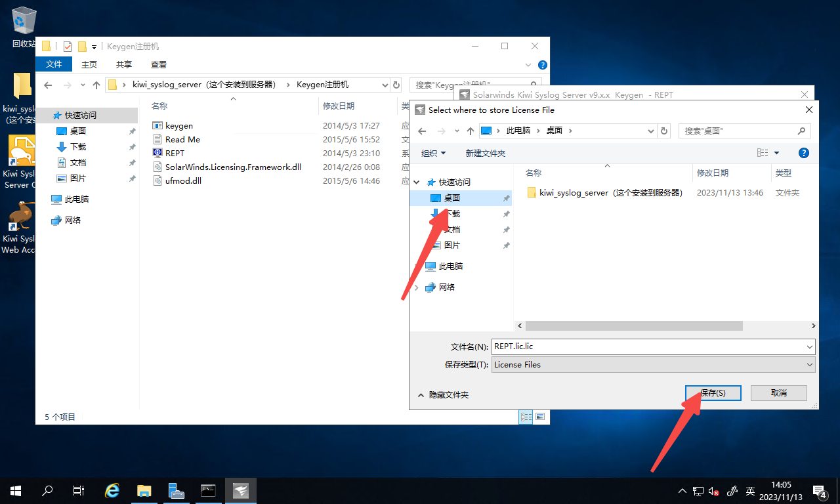Click the horizontal scrollbar in the save dialog
Screen dimensions: 840x504
tap(634, 325)
